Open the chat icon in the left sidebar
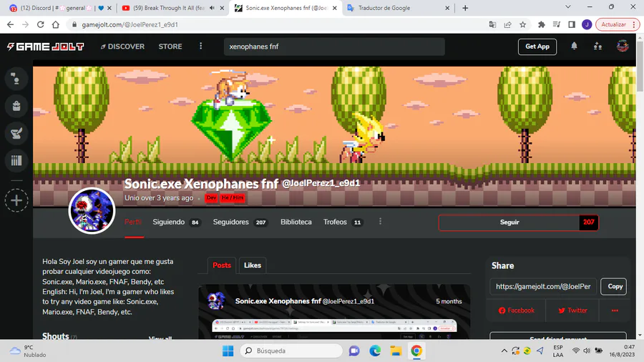Screen dimensions: 644x362 [16, 79]
